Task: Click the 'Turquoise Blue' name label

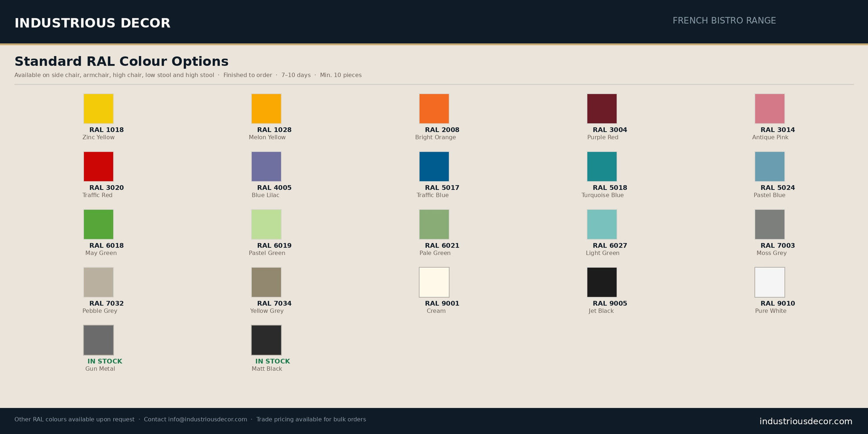Action: (603, 195)
